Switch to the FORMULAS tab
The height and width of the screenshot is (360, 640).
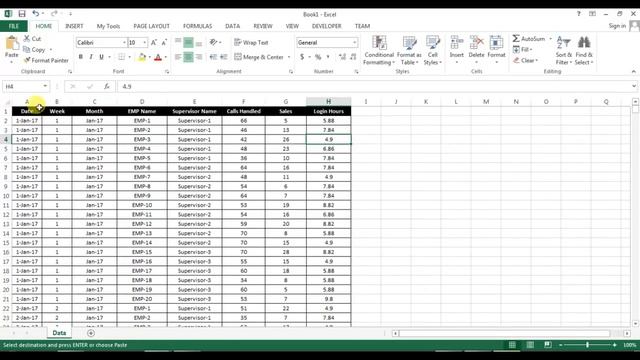point(198,26)
